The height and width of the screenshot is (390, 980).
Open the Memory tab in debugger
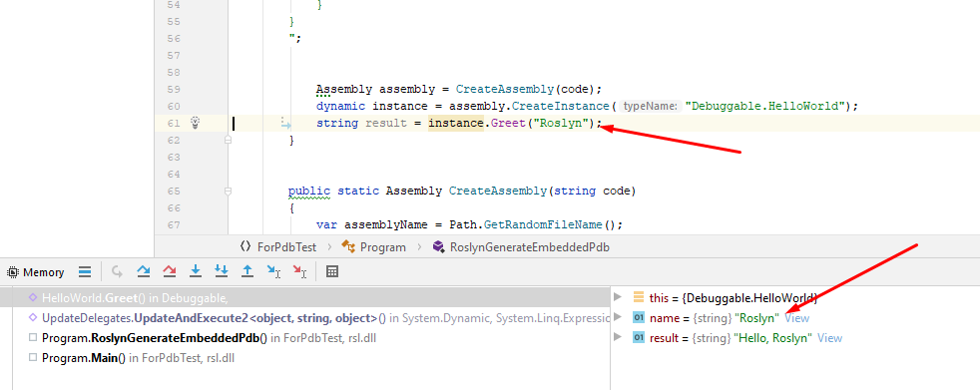pyautogui.click(x=36, y=272)
